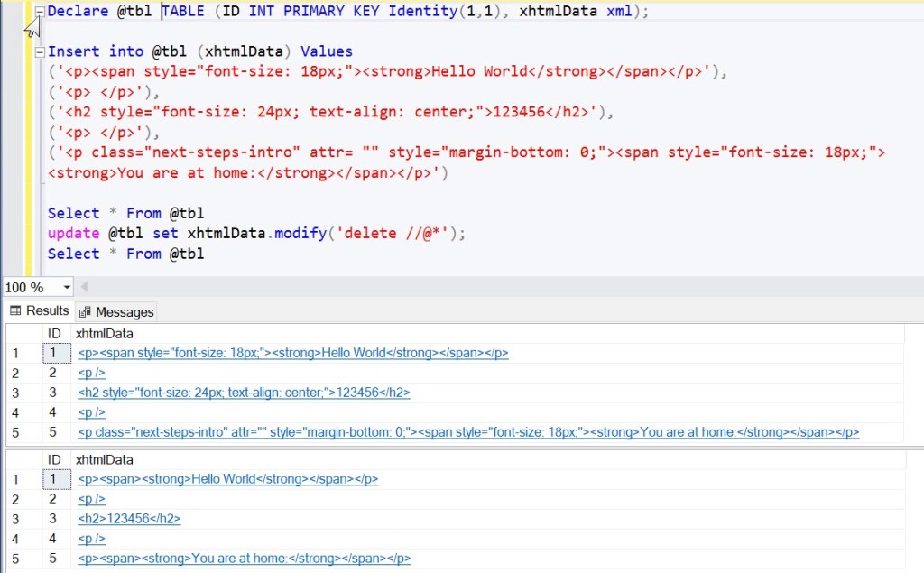The width and height of the screenshot is (924, 573).
Task: Click the Declare keyword in the first line
Action: [78, 12]
